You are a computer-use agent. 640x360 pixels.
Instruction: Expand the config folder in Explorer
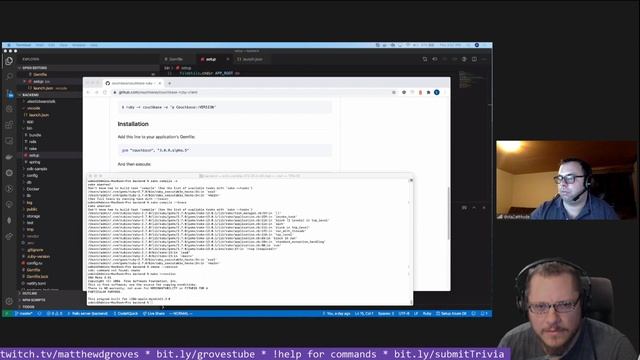[x=32, y=176]
